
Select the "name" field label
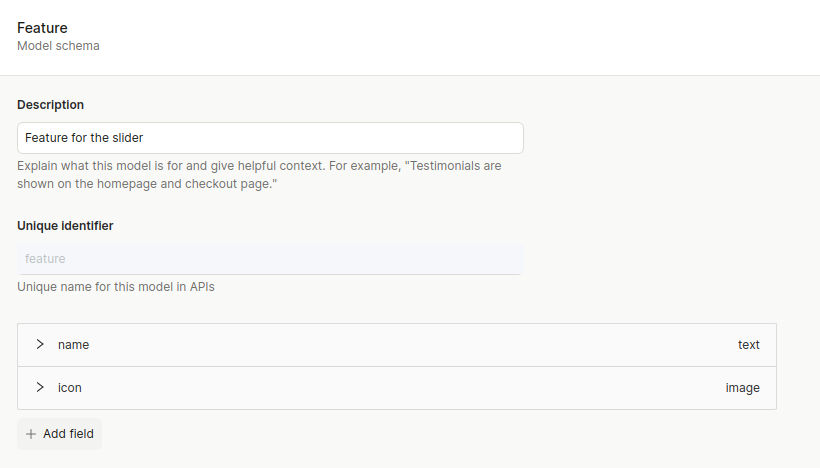pos(73,344)
